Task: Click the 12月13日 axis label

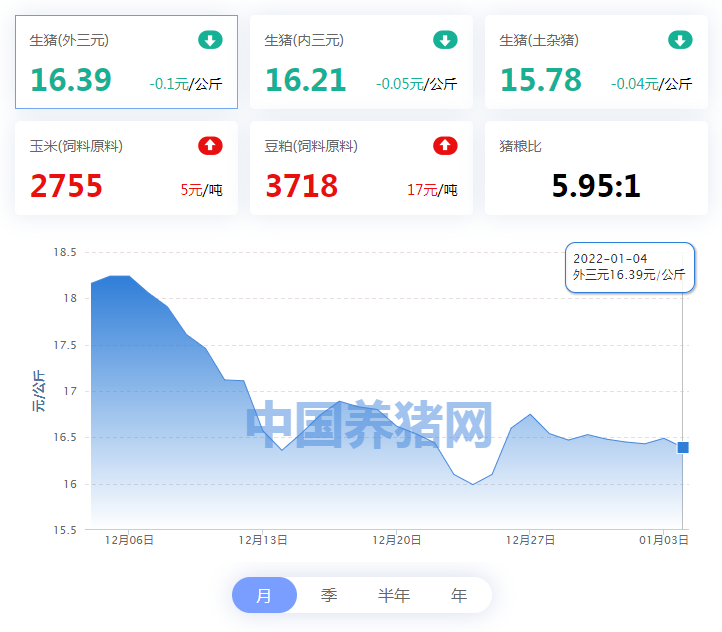Action: 263,540
